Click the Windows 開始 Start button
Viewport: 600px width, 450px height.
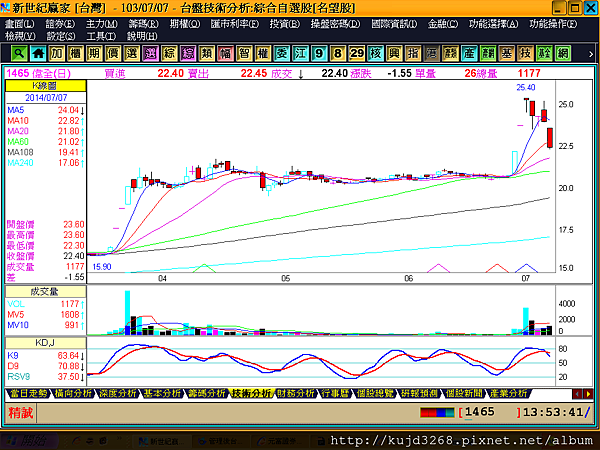point(29,441)
